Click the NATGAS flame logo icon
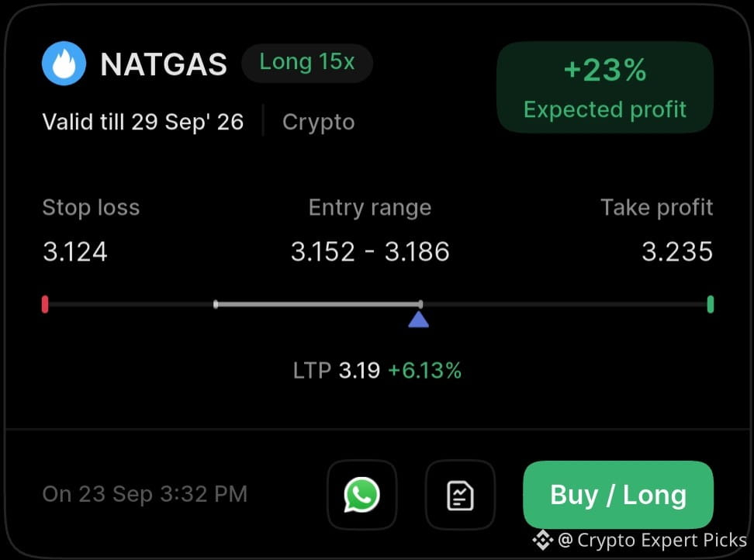The width and height of the screenshot is (754, 560). pyautogui.click(x=64, y=64)
